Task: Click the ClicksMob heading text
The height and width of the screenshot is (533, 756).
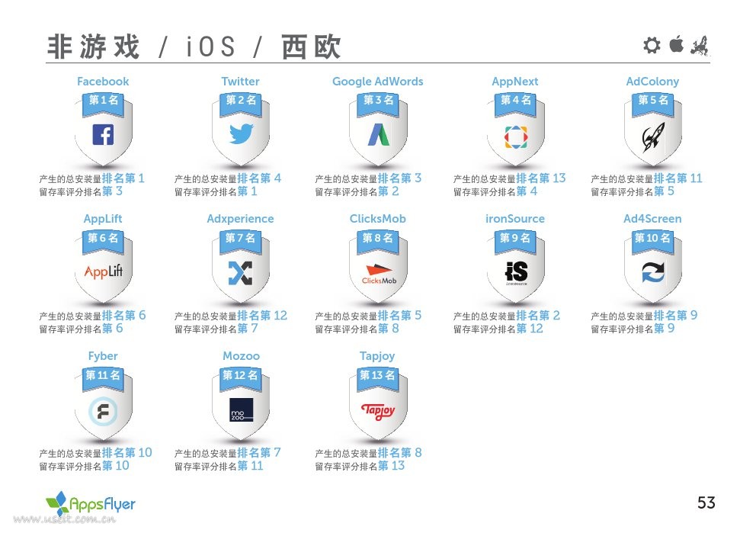Action: (378, 219)
